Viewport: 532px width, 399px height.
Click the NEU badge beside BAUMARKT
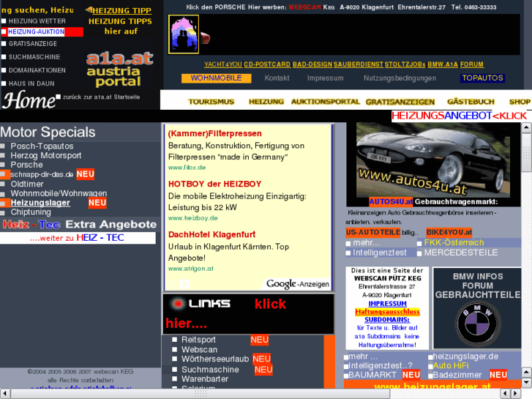pos(411,375)
